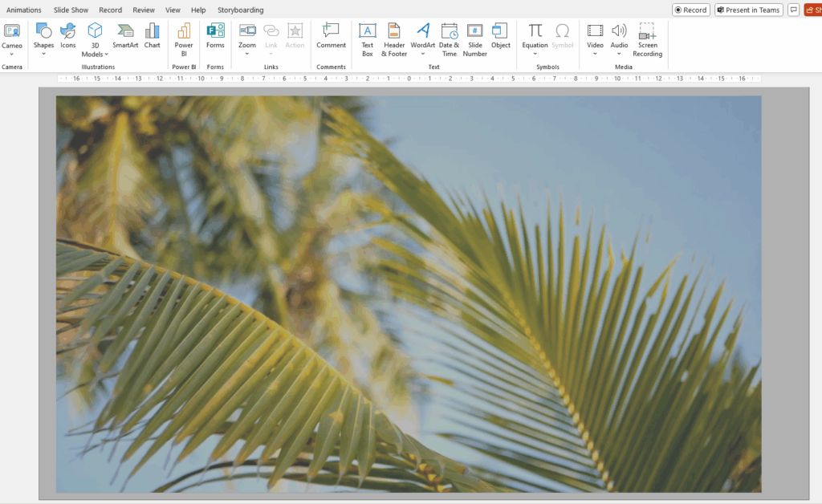Image resolution: width=822 pixels, height=504 pixels.
Task: Open Header & Footer settings
Action: tap(394, 40)
